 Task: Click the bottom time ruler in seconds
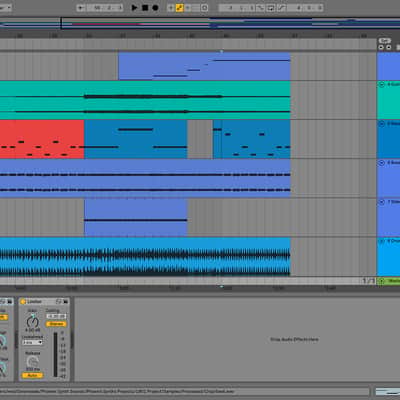[x=188, y=288]
